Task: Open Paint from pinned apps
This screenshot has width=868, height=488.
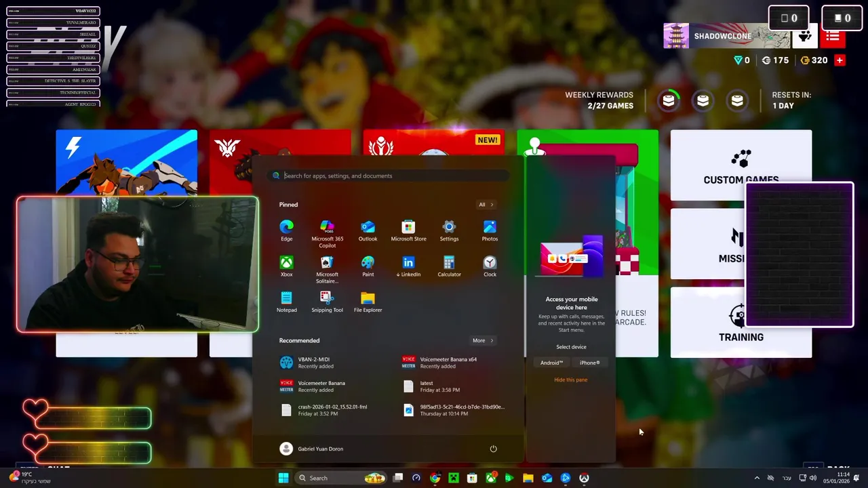Action: (x=368, y=266)
